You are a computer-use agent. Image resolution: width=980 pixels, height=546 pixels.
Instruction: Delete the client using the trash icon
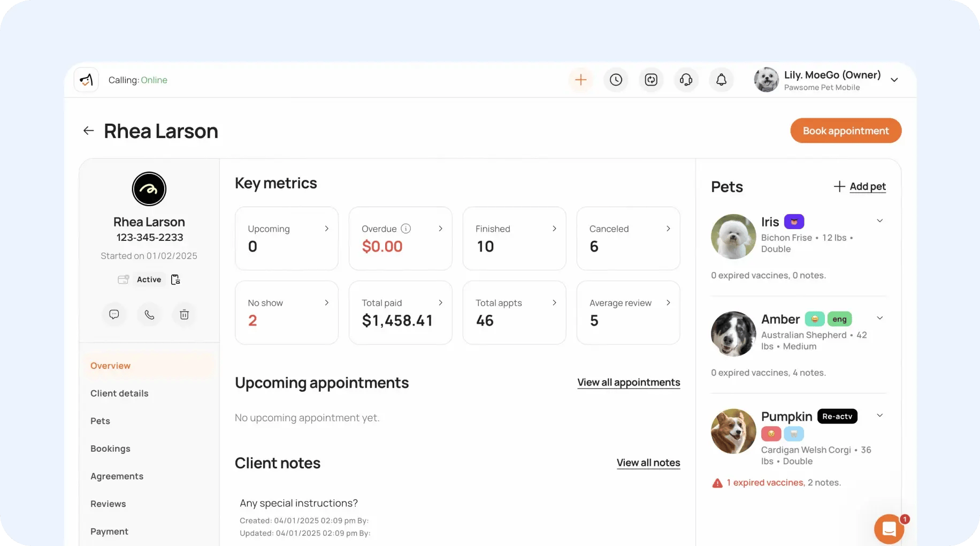click(183, 314)
